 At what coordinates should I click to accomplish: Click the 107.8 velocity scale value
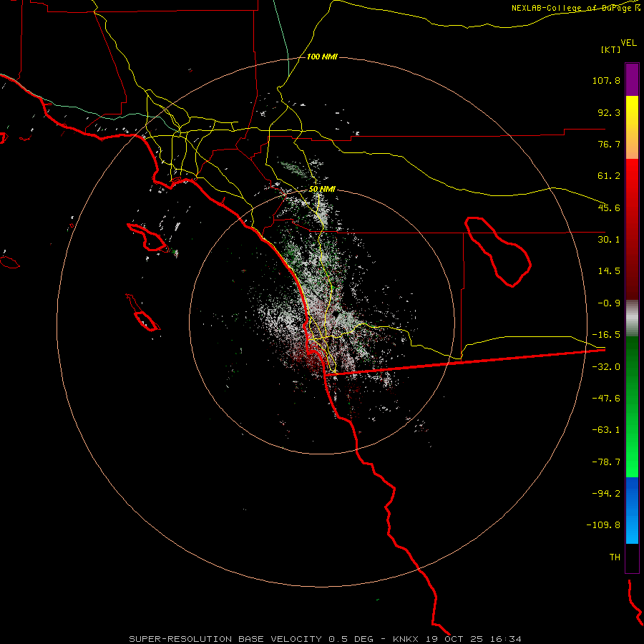tap(606, 80)
